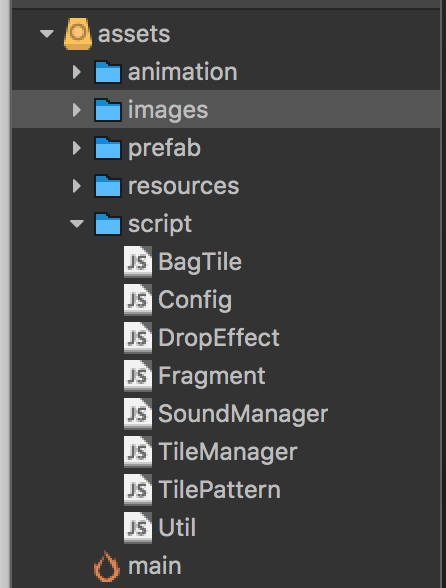Click the animation folder icon

click(x=108, y=72)
